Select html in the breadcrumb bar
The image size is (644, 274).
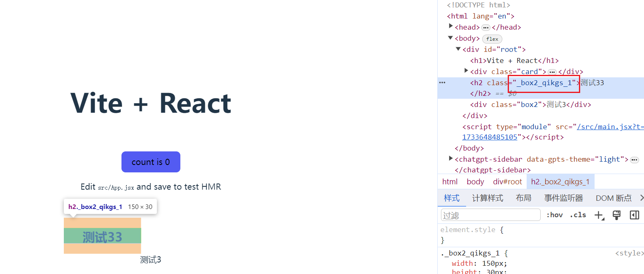coord(450,181)
